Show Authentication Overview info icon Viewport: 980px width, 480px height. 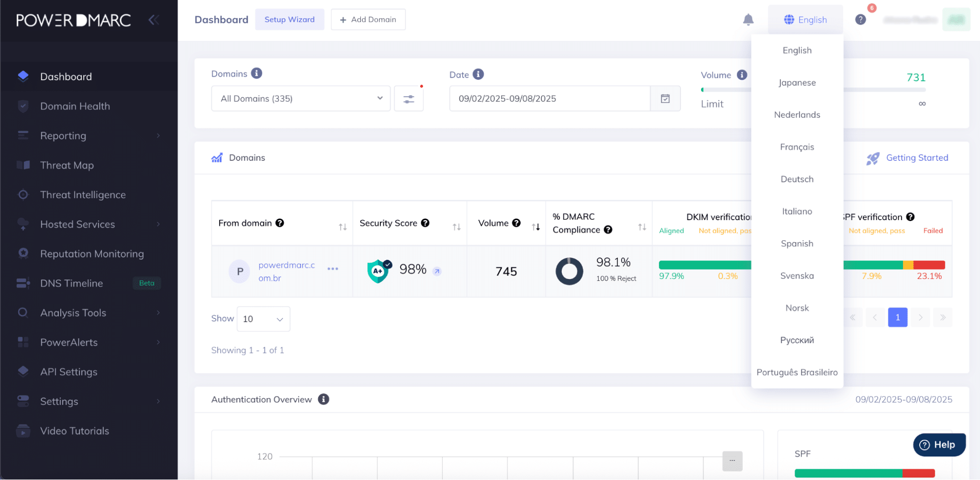(324, 400)
